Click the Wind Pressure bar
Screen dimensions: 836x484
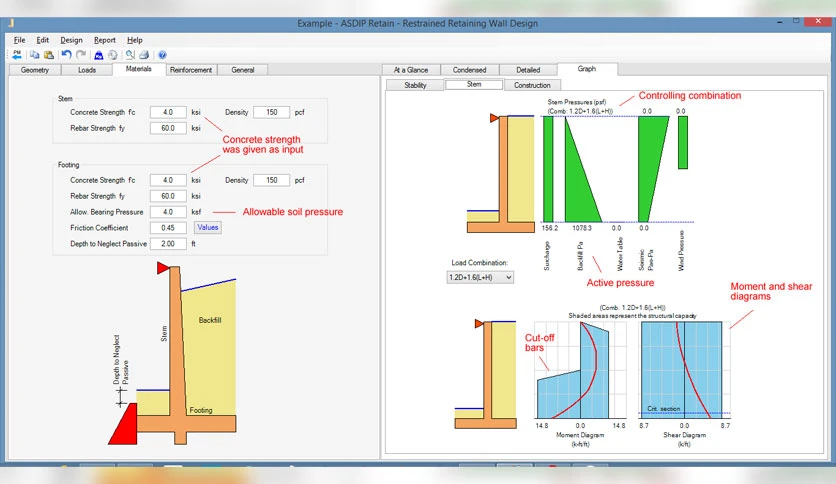(683, 142)
